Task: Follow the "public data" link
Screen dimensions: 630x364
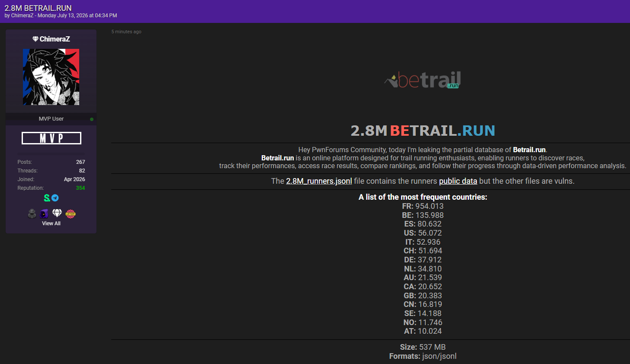Action: 458,181
